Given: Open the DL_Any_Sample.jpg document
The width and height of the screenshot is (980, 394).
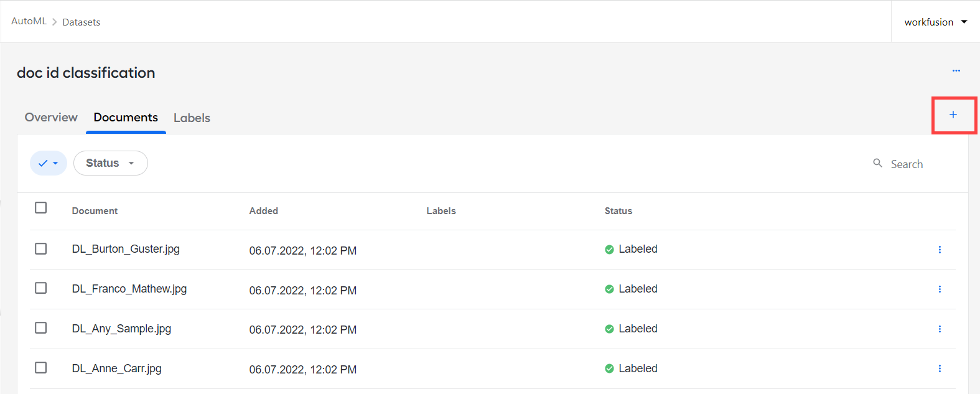Looking at the screenshot, I should [121, 329].
